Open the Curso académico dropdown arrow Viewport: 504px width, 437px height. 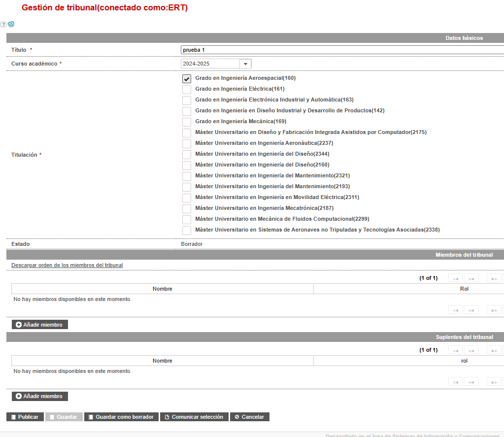pos(245,64)
